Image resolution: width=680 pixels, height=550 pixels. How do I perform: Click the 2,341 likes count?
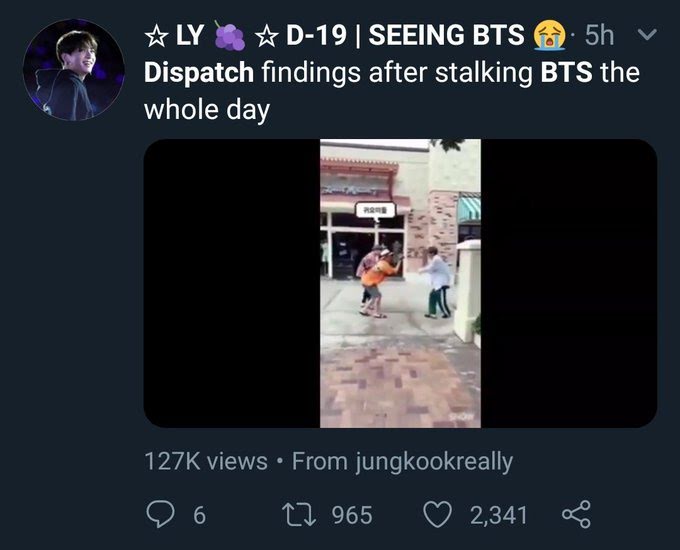point(498,515)
